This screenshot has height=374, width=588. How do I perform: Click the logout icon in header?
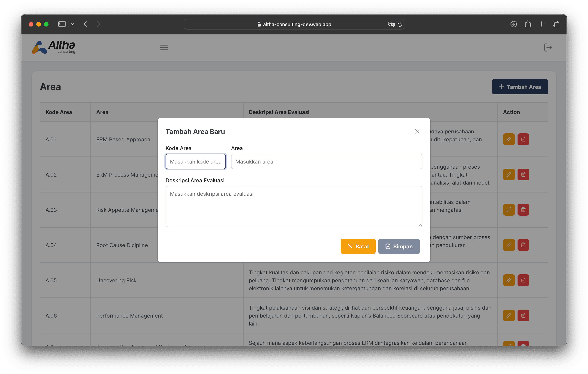click(548, 47)
